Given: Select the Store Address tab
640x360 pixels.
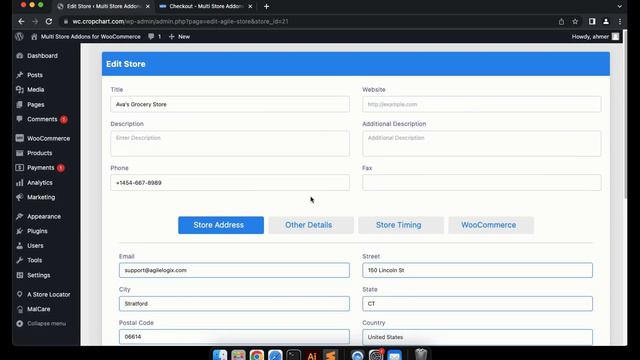Looking at the screenshot, I should click(x=221, y=225).
